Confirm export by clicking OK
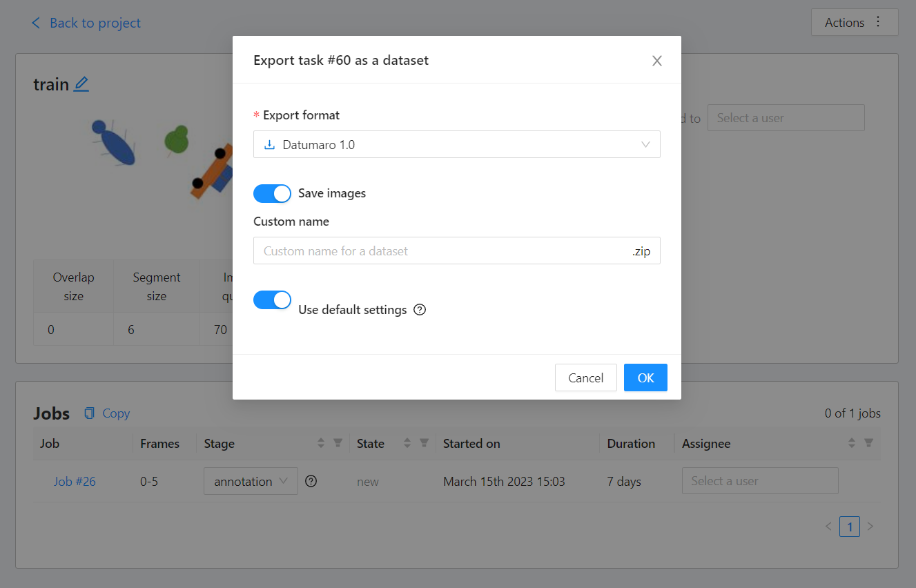This screenshot has height=588, width=916. click(645, 378)
